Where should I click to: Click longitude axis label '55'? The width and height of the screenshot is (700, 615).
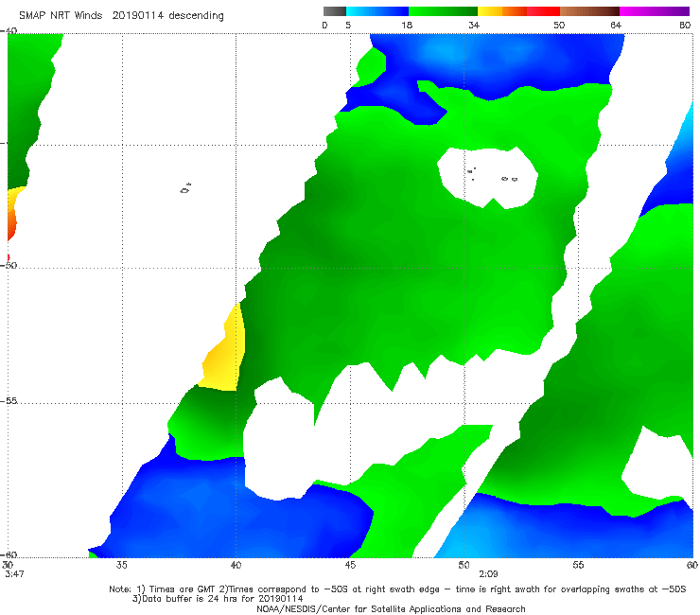click(x=578, y=565)
